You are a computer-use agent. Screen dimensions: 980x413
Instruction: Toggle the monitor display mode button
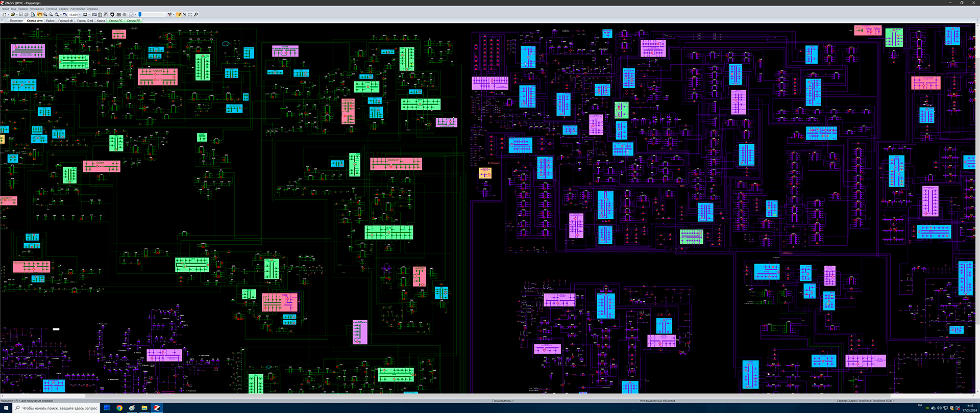85,15
